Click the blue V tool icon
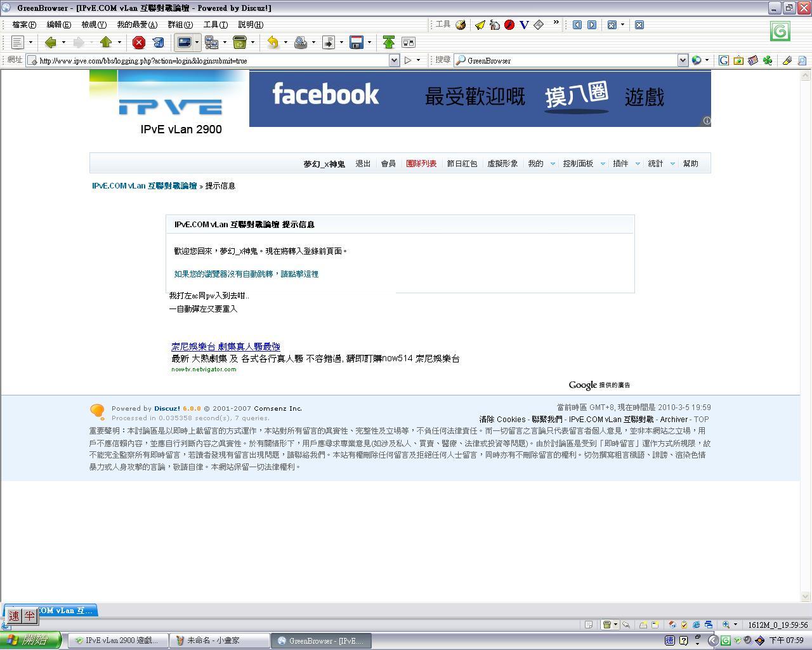The height and width of the screenshot is (650, 812). coord(524,25)
